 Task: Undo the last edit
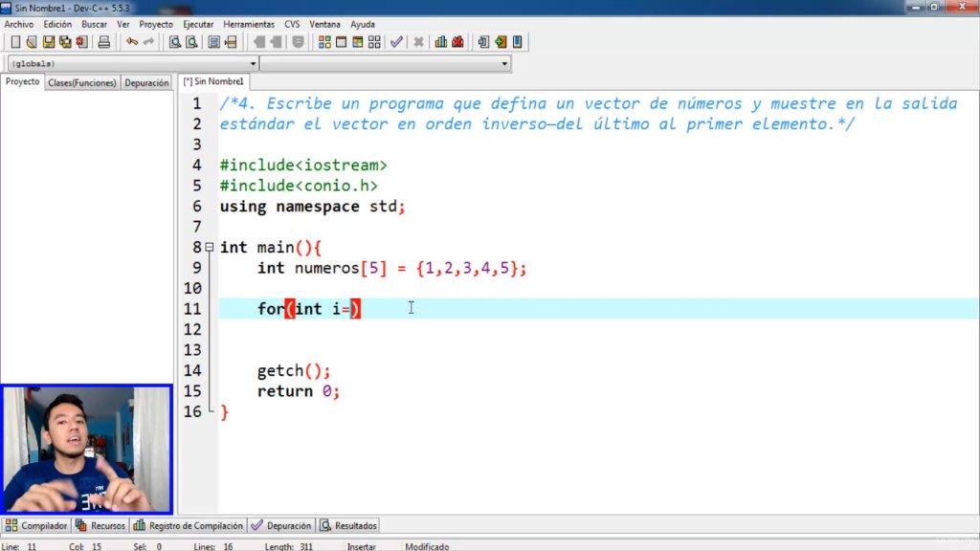pos(132,42)
